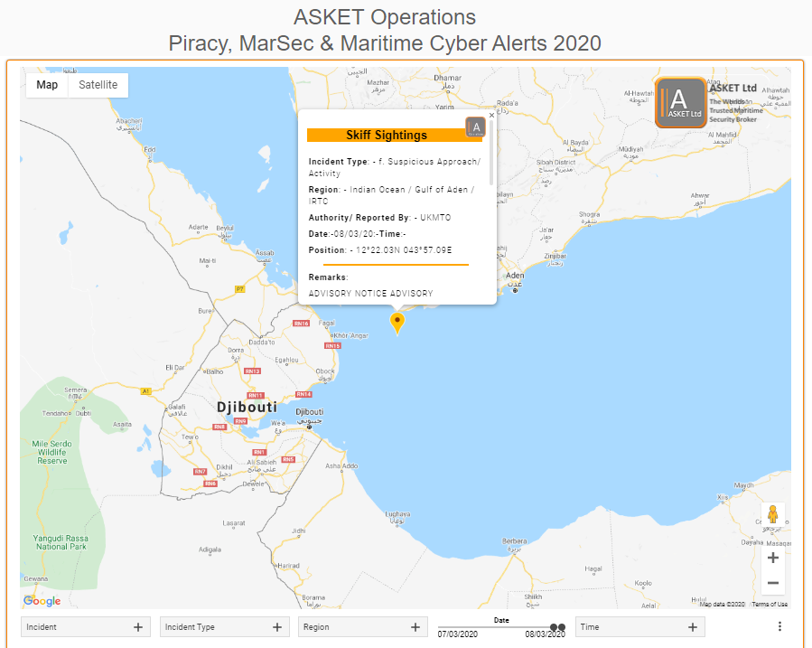Expand the Time filter
The width and height of the screenshot is (812, 648).
pyautogui.click(x=640, y=627)
